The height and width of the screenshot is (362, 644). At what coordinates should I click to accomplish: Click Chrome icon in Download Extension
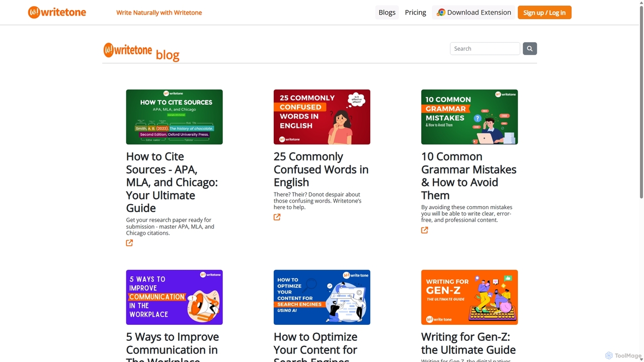[441, 13]
